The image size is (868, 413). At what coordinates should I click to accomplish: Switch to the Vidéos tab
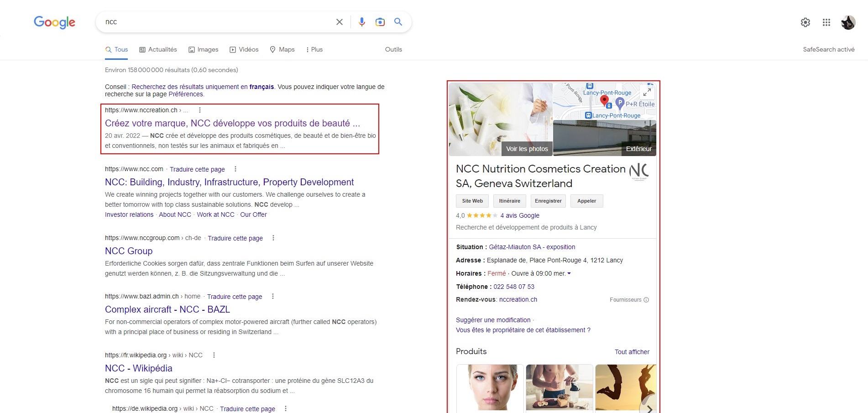coord(244,49)
